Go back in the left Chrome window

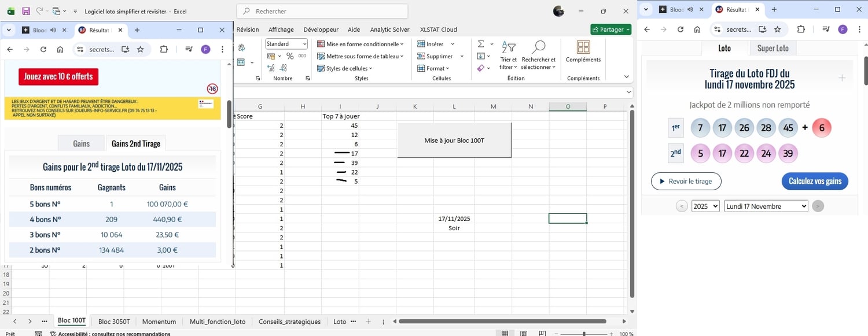[10, 50]
